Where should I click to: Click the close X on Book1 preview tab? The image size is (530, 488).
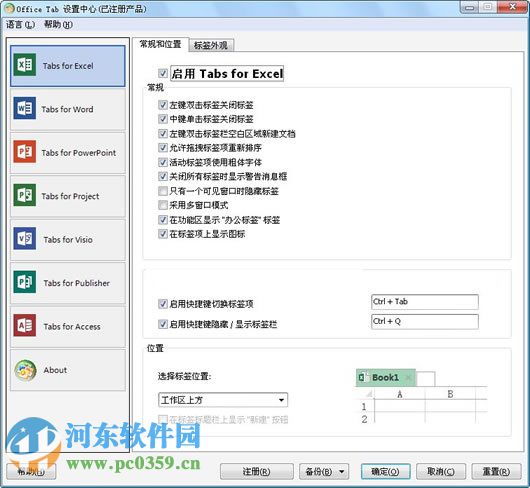[x=408, y=377]
